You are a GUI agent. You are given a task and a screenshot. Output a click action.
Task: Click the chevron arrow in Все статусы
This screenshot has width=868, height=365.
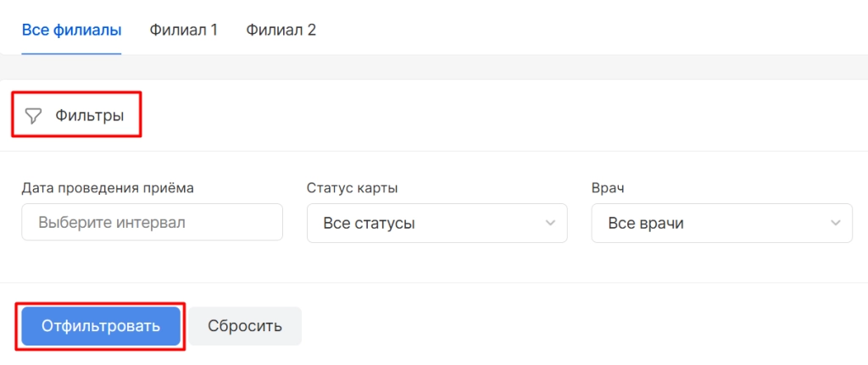point(550,224)
